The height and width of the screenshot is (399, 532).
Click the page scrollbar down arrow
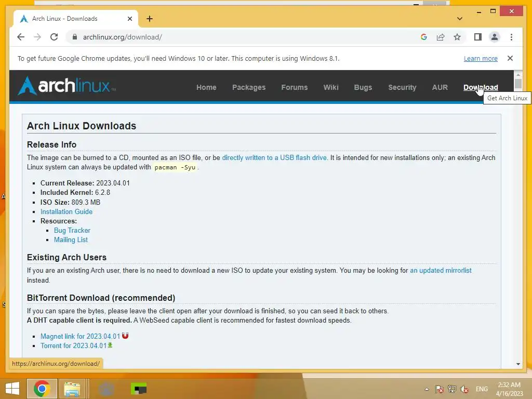518,364
